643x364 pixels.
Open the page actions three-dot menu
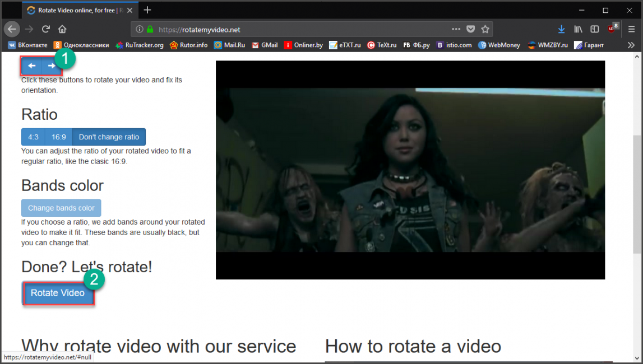tap(456, 29)
